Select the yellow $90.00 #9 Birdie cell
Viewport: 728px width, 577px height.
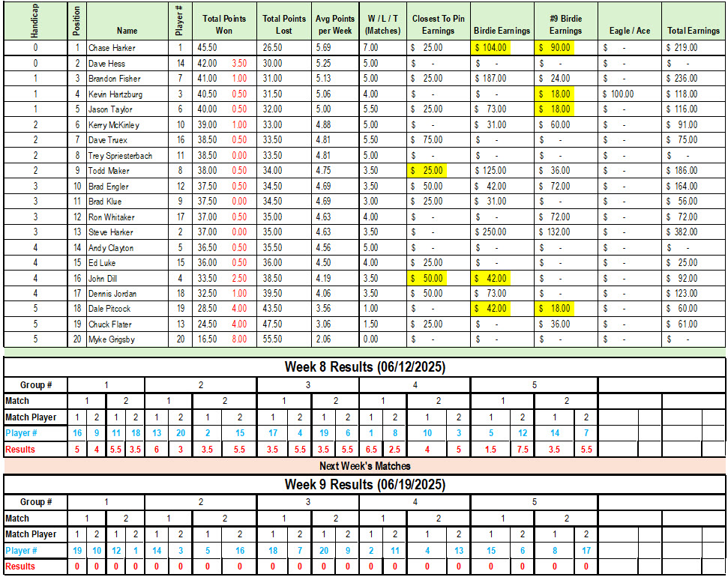tap(565, 47)
